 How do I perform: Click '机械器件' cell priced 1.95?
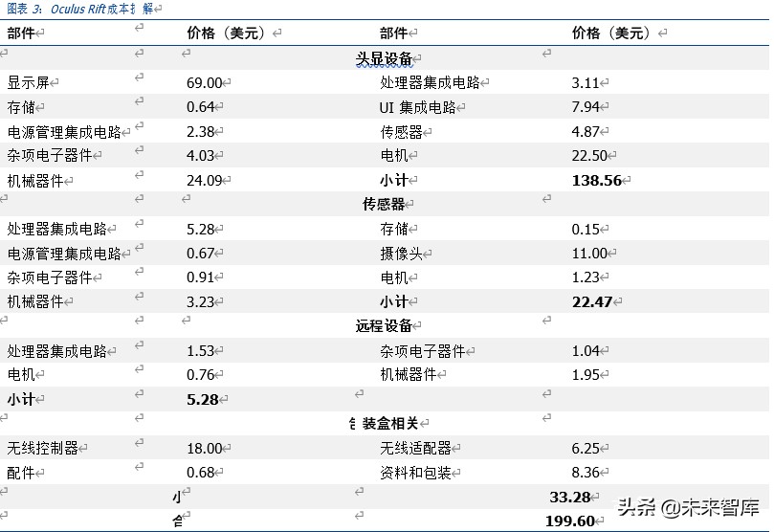coord(408,374)
